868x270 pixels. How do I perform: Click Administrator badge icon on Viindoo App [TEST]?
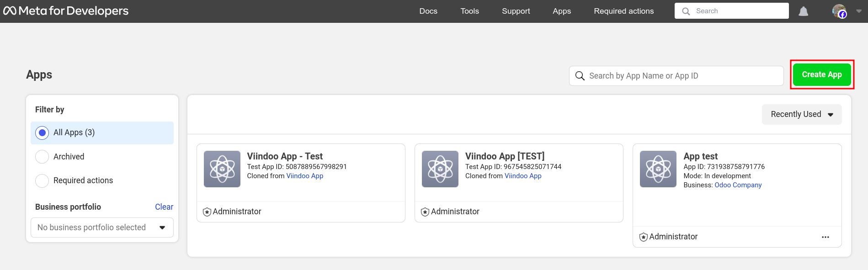pos(425,212)
